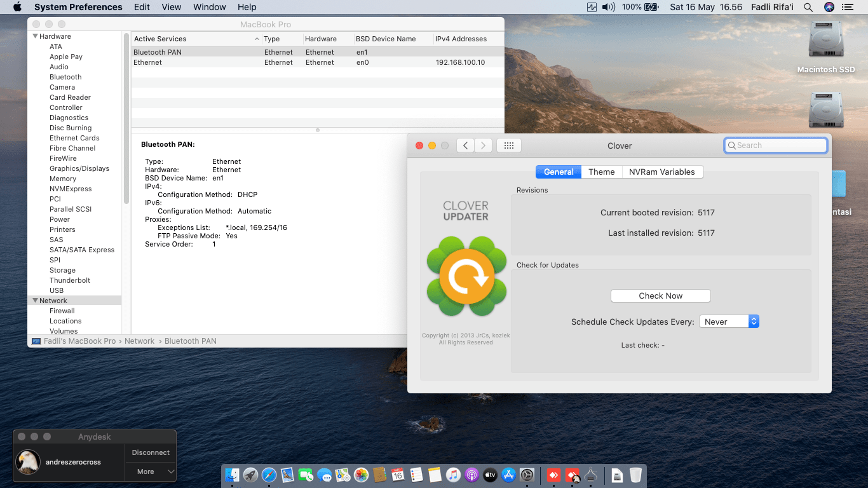Open Finder from the Dock
Image resolution: width=868 pixels, height=488 pixels.
click(x=233, y=475)
